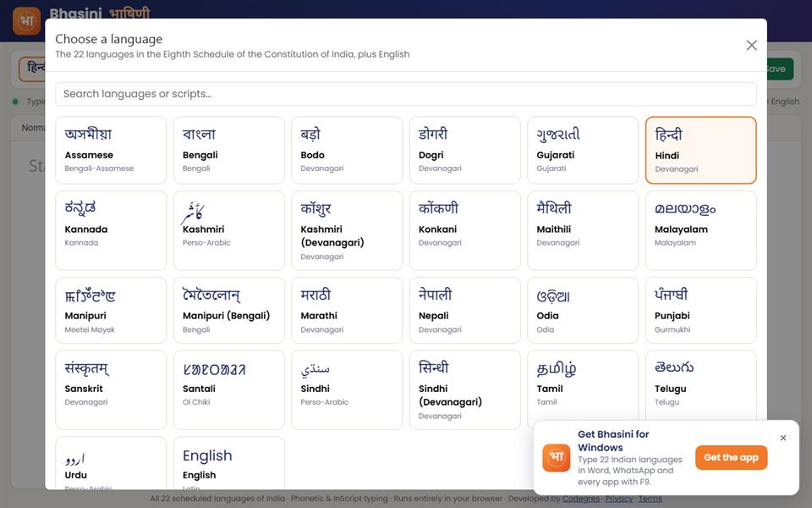Image resolution: width=812 pixels, height=508 pixels.
Task: Pick the Dogri language card
Action: (x=465, y=150)
